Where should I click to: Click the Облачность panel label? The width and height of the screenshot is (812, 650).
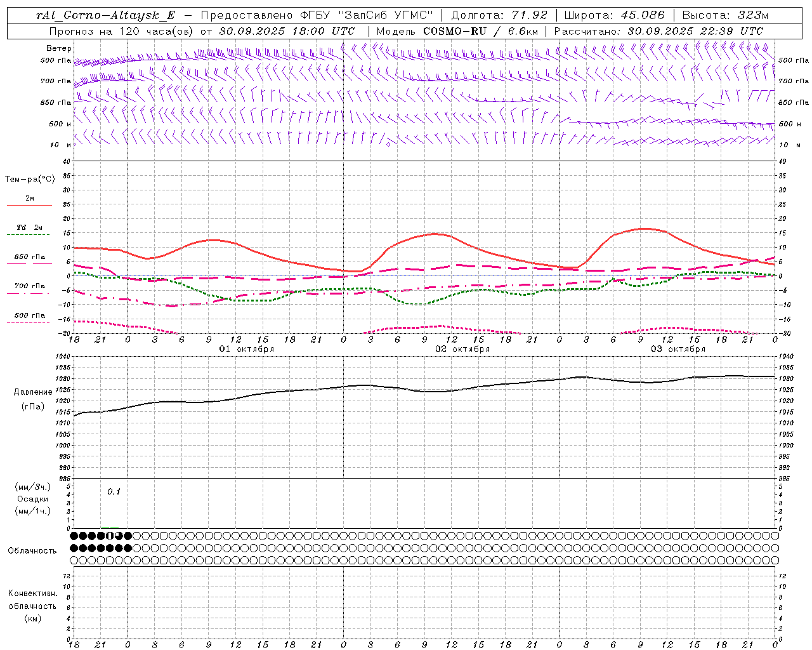pyautogui.click(x=32, y=550)
